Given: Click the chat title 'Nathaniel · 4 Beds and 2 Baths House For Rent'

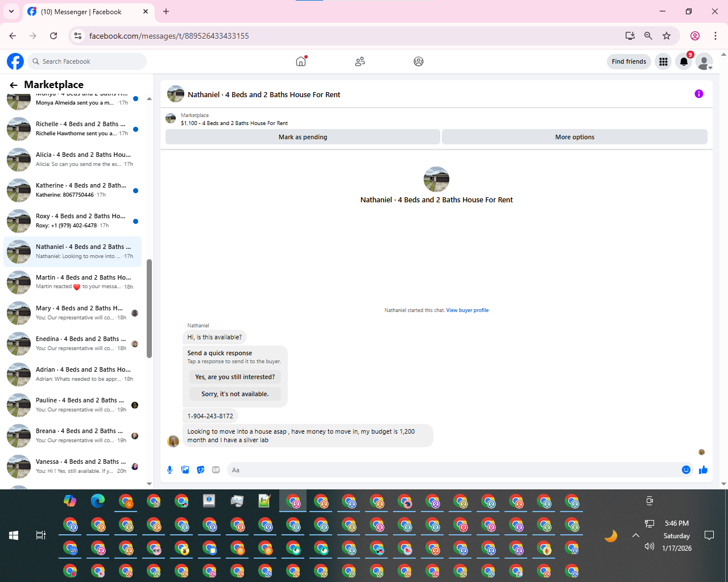Looking at the screenshot, I should [x=264, y=95].
